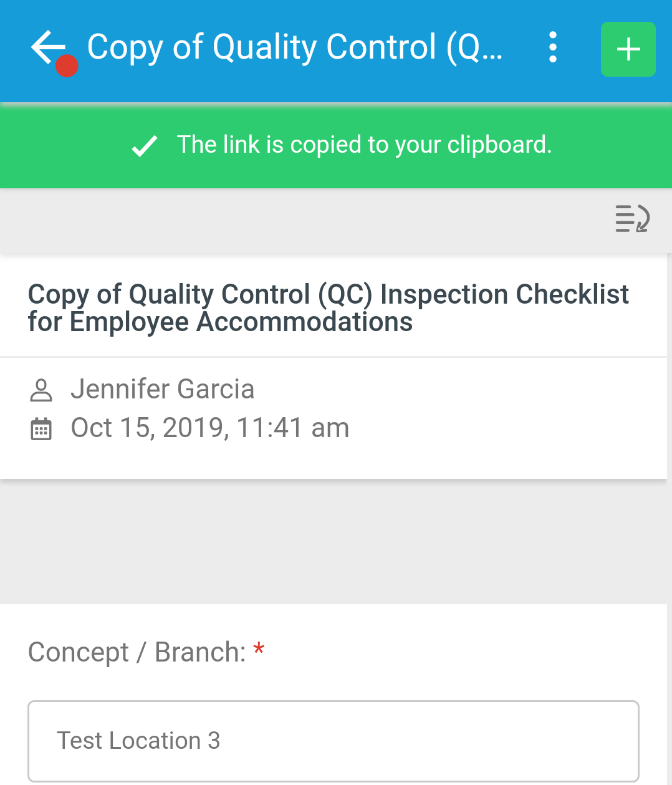Click the Concept / Branch label
Viewport: 672px width, 785px height.
137,652
